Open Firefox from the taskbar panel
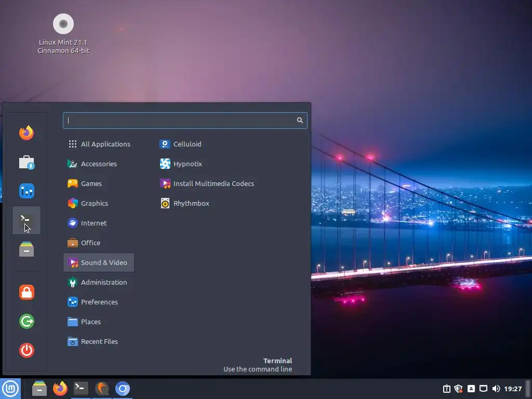 [x=60, y=389]
